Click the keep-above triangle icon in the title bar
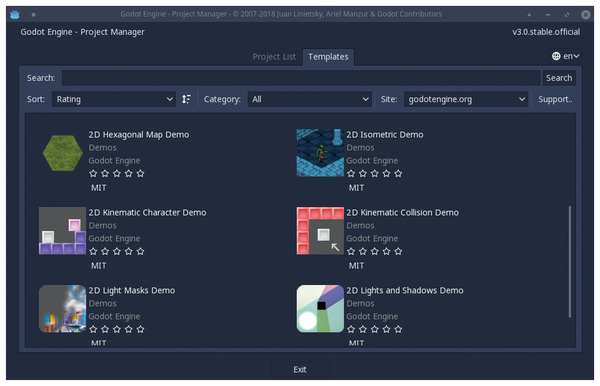The image size is (600, 386). (529, 15)
